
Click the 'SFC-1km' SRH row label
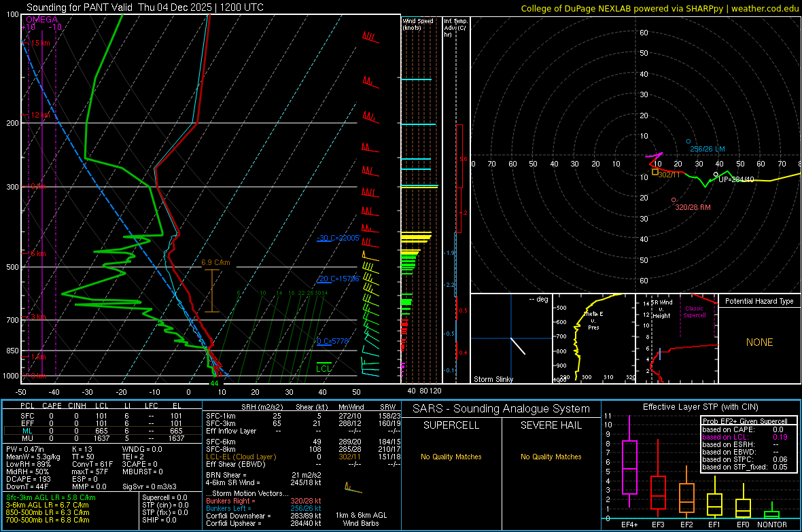point(220,416)
